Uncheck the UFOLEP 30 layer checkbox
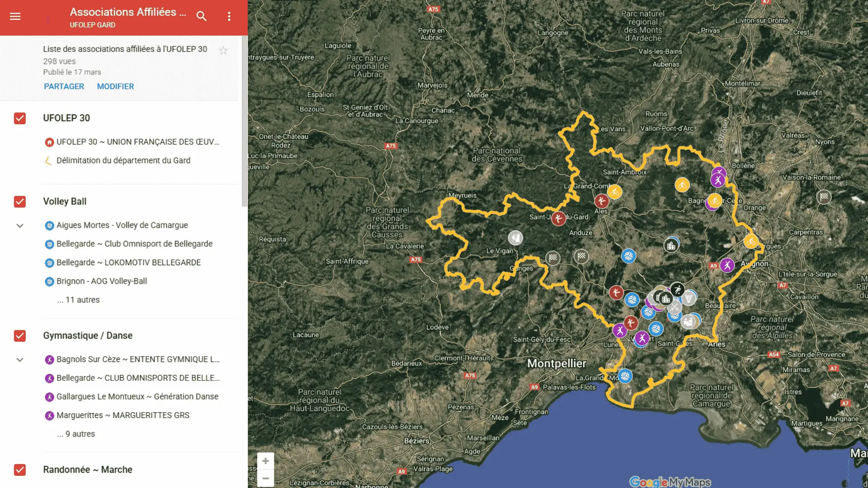Viewport: 868px width, 488px height. (x=20, y=118)
